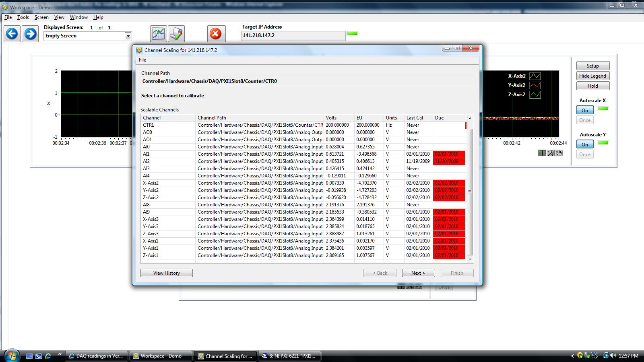Image resolution: width=644 pixels, height=362 pixels.
Task: Open the Window menu
Action: tap(78, 17)
